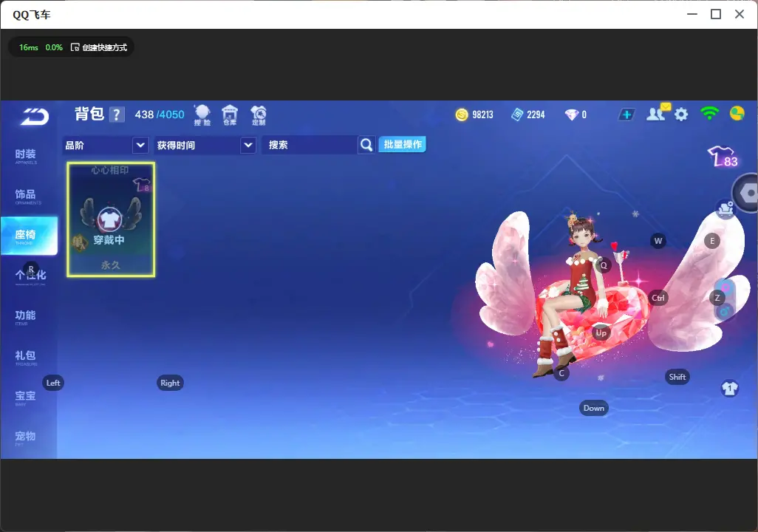This screenshot has width=758, height=532.
Task: Click the 0.0% packet loss readout
Action: coord(54,47)
